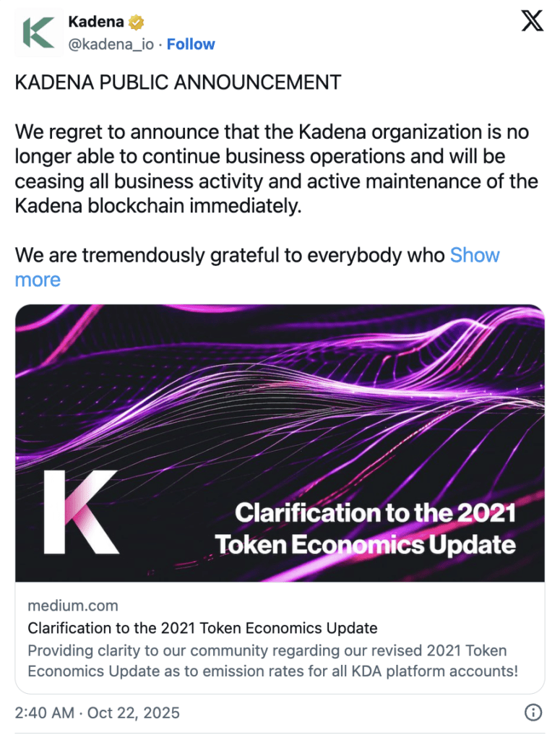This screenshot has width=560, height=740.
Task: Open the 2:40 AM Oct 22 timestamp
Action: pos(97,713)
